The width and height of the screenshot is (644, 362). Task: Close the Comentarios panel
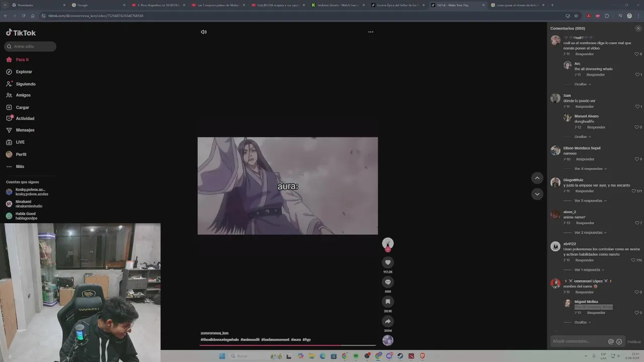pos(638,28)
